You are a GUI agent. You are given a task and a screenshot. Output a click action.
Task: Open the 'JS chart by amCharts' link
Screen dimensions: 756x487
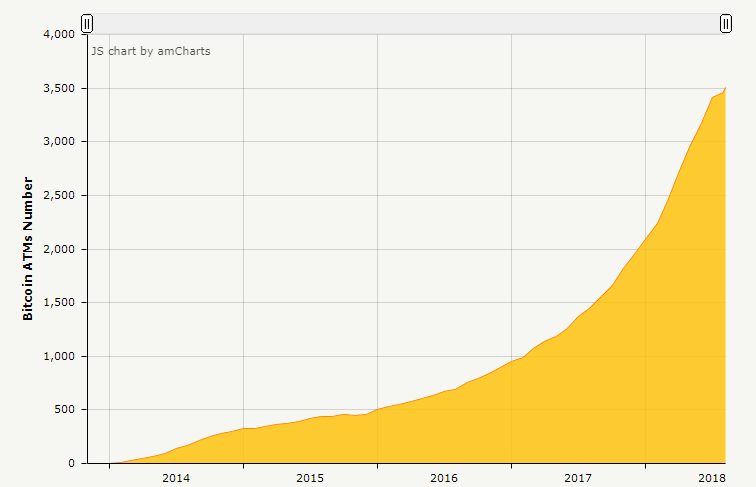point(151,51)
